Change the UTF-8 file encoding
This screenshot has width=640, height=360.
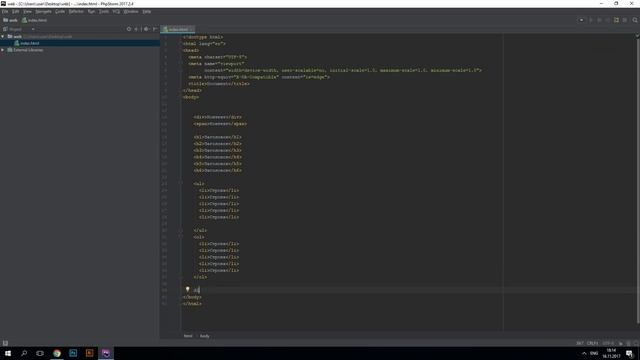tap(608, 343)
